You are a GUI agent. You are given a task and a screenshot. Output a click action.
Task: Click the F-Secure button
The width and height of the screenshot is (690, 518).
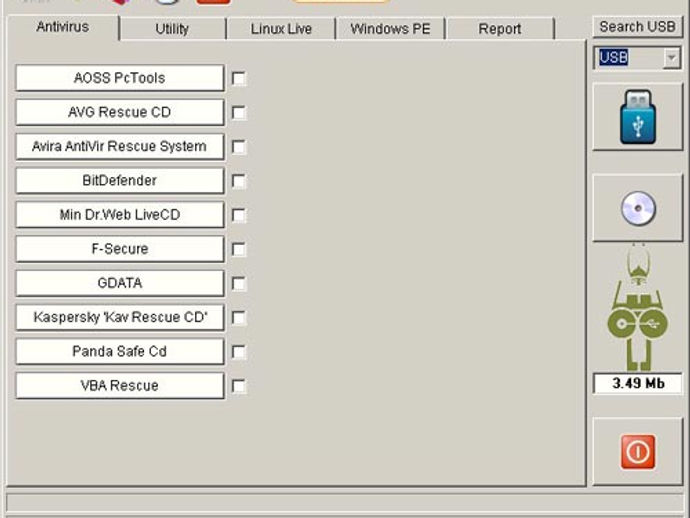tap(120, 249)
